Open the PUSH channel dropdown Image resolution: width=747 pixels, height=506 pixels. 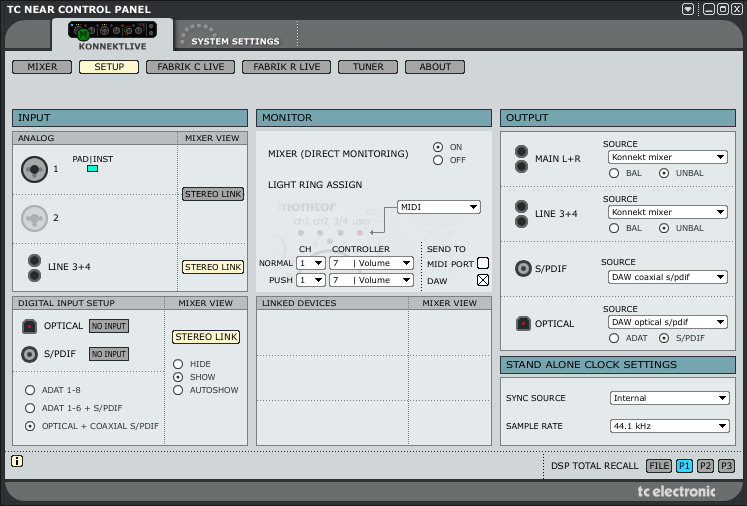[311, 280]
